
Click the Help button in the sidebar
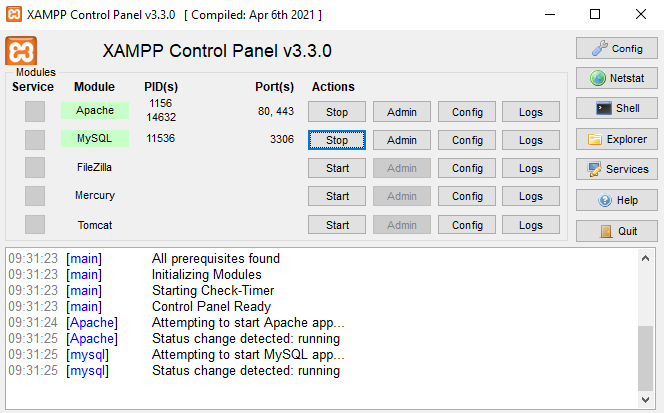[615, 200]
